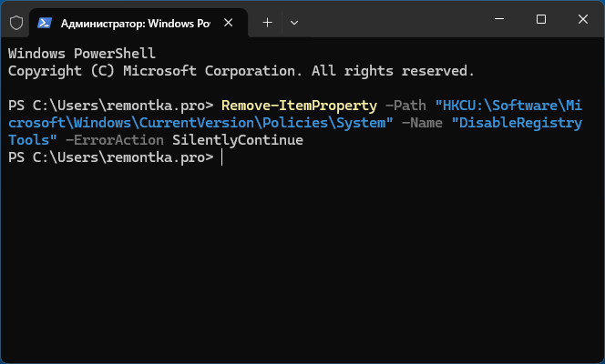Click the -Name parameter text
Viewport: 605px width, 364px height.
(422, 123)
